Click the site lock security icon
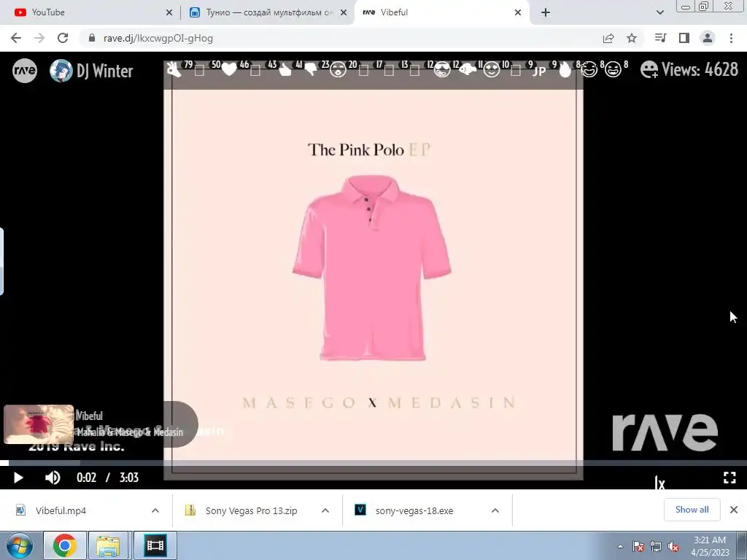This screenshot has height=560, width=747. coord(92,38)
